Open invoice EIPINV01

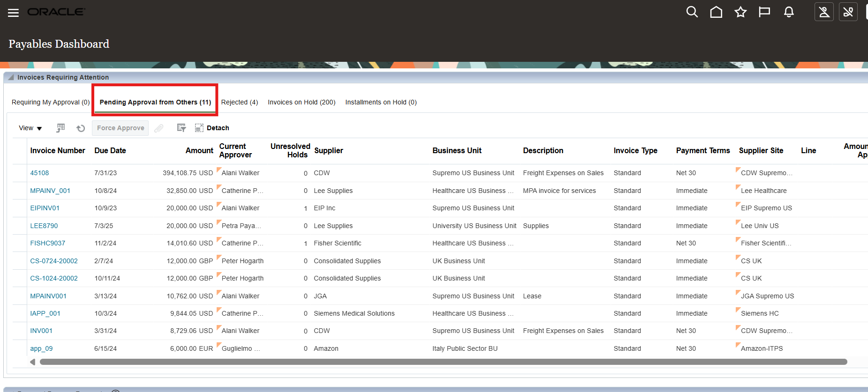pyautogui.click(x=45, y=208)
